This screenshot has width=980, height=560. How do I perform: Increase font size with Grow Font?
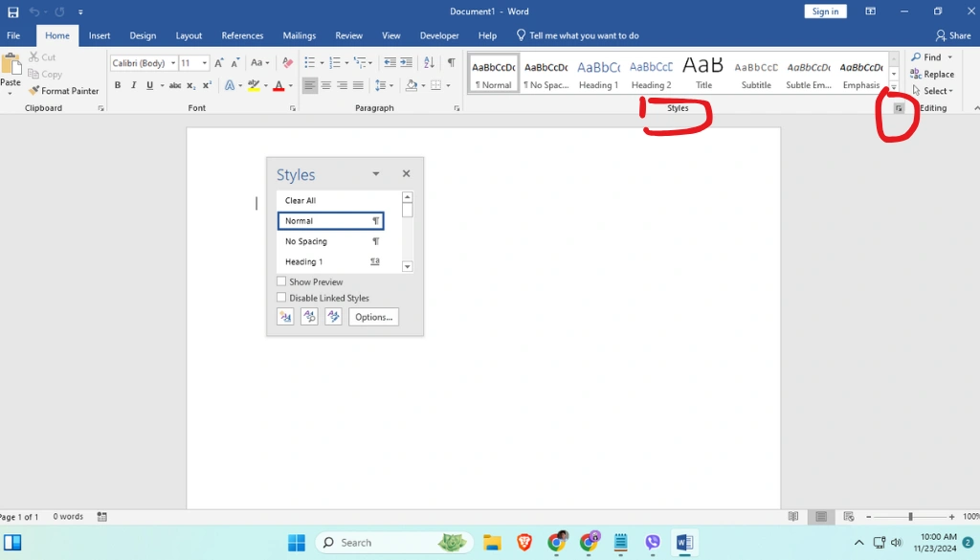coord(219,62)
